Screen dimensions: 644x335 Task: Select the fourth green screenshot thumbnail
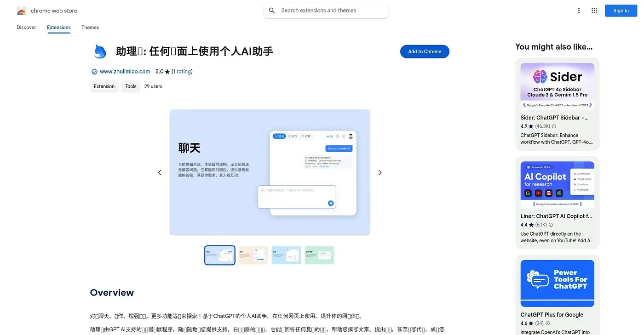click(x=319, y=255)
